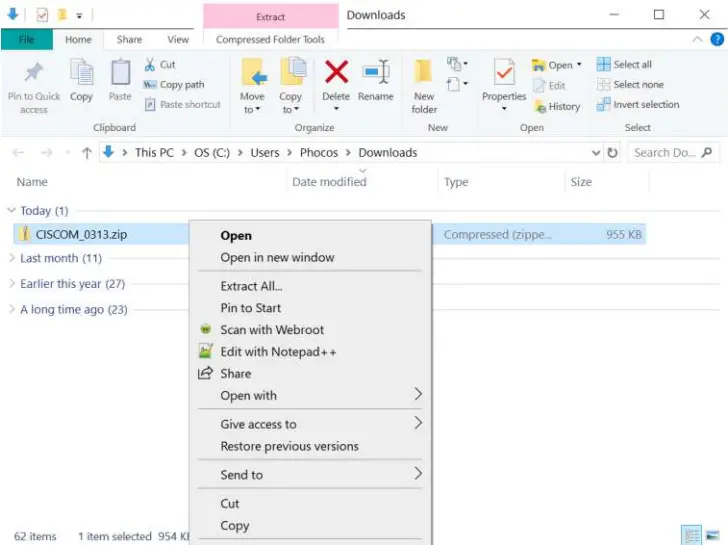Click the details view icon in status bar

click(691, 536)
